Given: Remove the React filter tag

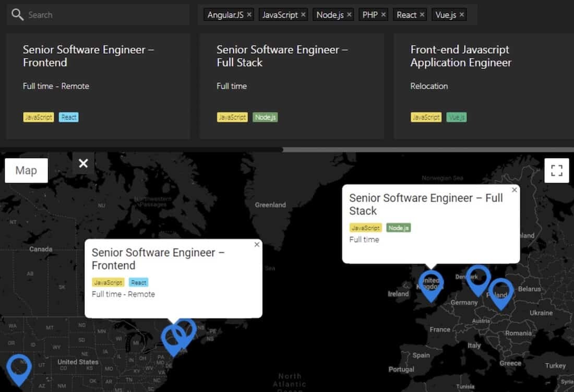Looking at the screenshot, I should [x=422, y=15].
